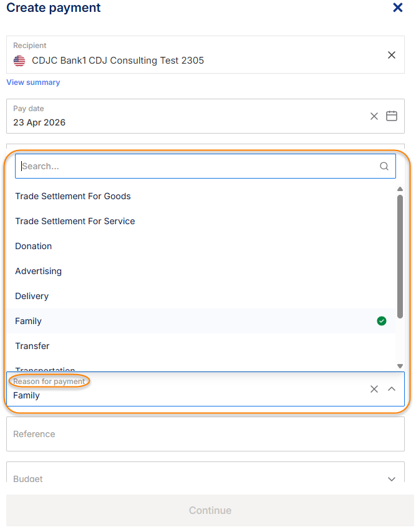Viewport: 416px width, 532px height.
Task: Open the View summary link
Action: (33, 82)
